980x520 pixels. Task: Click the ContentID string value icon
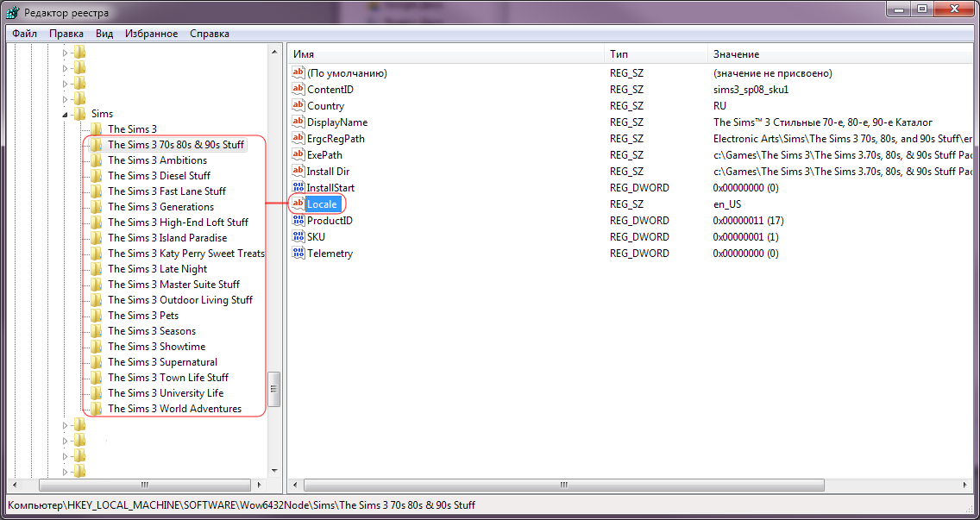click(x=298, y=90)
